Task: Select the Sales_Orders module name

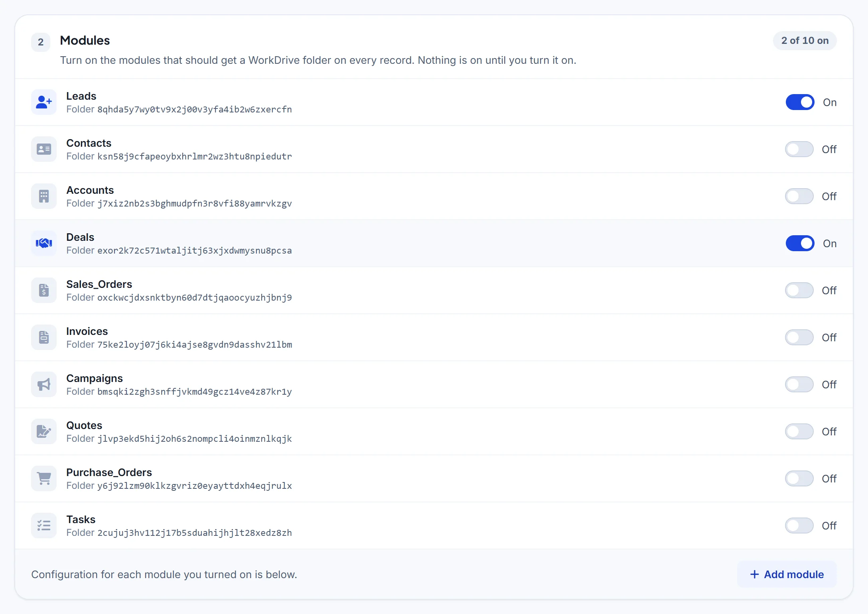Action: [x=99, y=284]
